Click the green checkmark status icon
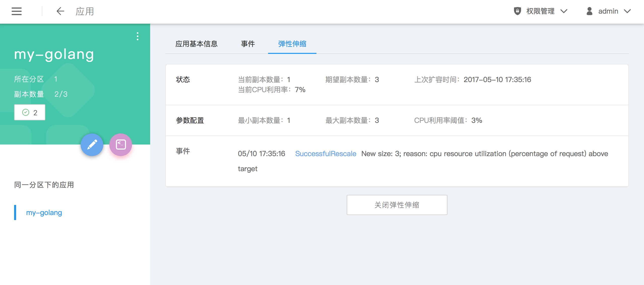Viewport: 644px width, 285px height. point(26,112)
